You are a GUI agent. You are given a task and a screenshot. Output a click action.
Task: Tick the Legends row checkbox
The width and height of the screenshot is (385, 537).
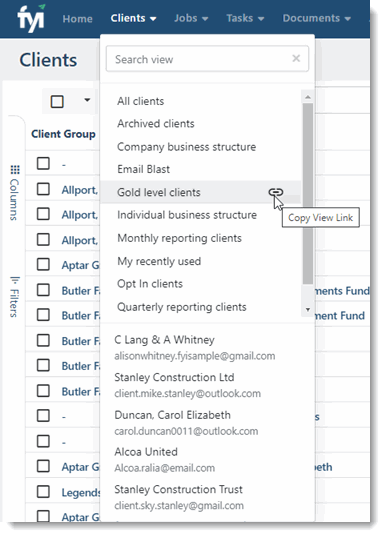point(43,491)
